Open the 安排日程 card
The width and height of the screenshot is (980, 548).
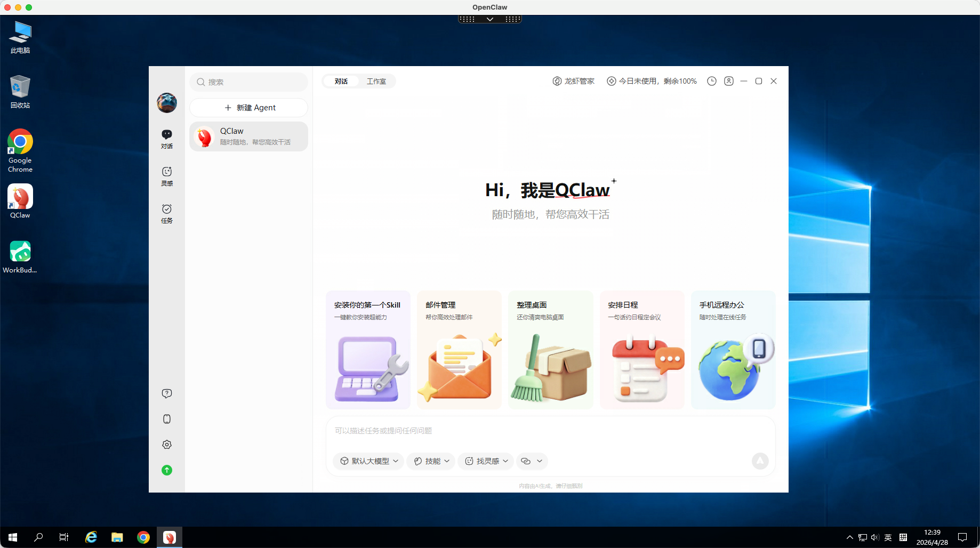[x=642, y=350]
